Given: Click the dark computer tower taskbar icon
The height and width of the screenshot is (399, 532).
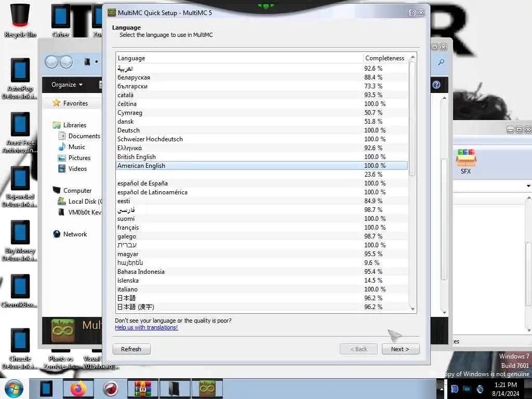Looking at the screenshot, I should click(175, 389).
